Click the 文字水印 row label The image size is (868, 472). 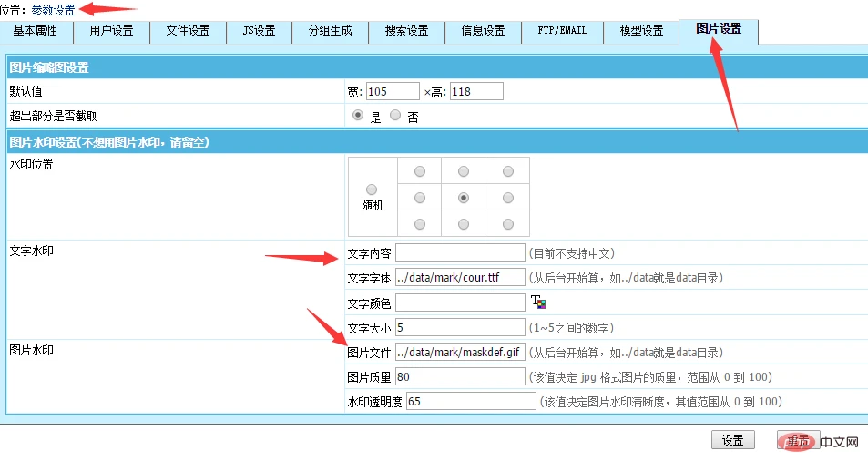pos(32,251)
